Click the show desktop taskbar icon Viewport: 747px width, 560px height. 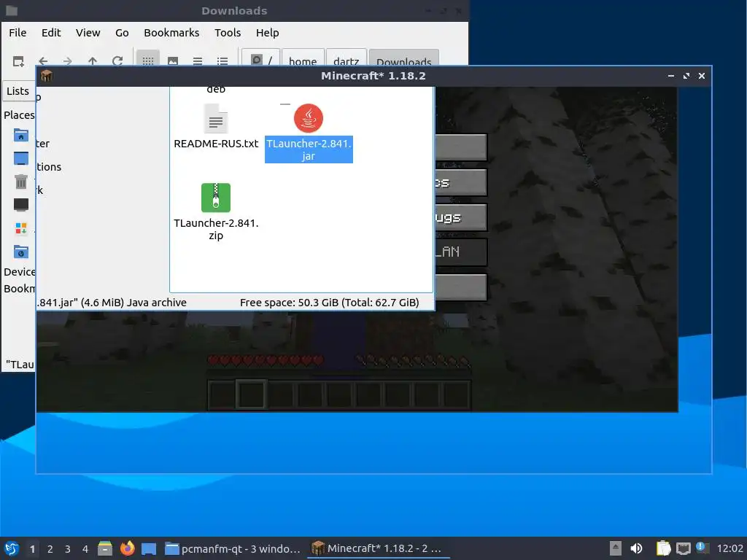coord(149,548)
